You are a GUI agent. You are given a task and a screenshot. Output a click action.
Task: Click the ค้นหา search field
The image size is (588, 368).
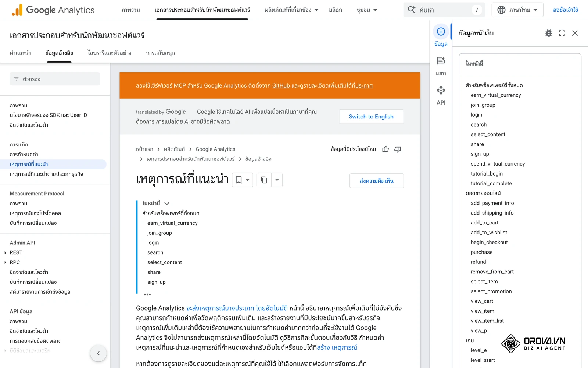click(444, 10)
